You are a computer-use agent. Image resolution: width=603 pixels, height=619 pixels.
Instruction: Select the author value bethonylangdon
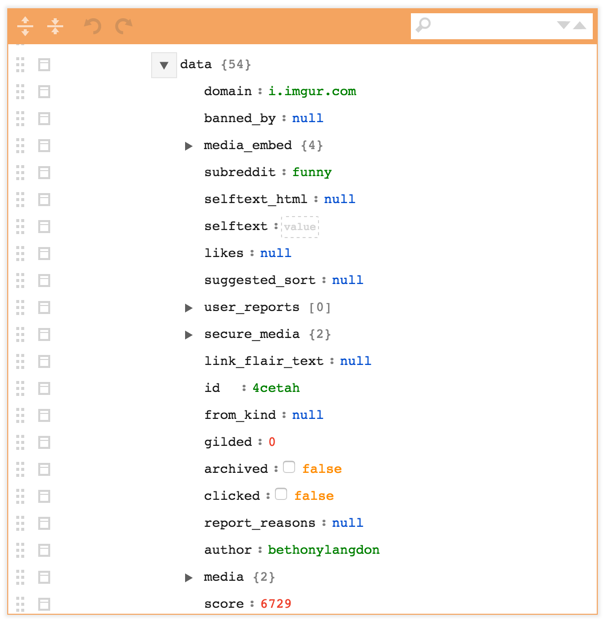pos(323,550)
